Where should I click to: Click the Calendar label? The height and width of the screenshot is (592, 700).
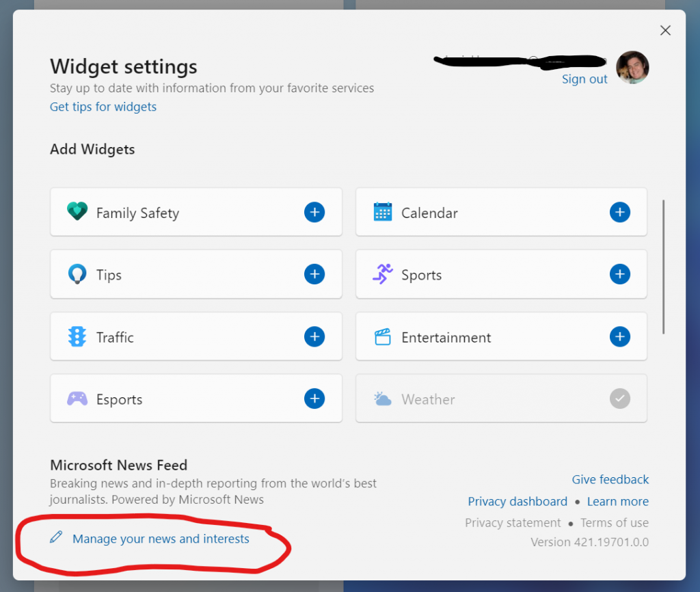(x=429, y=213)
